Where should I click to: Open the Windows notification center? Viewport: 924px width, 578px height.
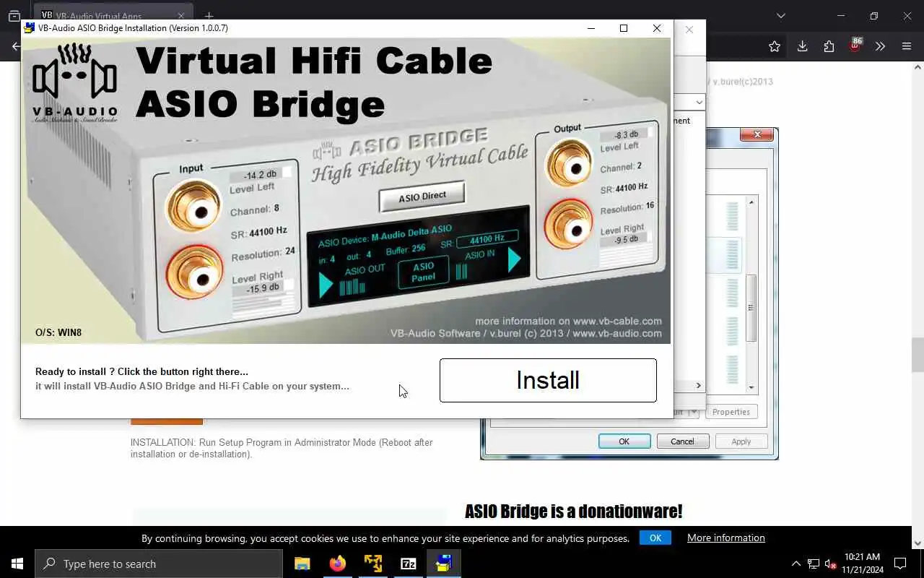pyautogui.click(x=900, y=564)
